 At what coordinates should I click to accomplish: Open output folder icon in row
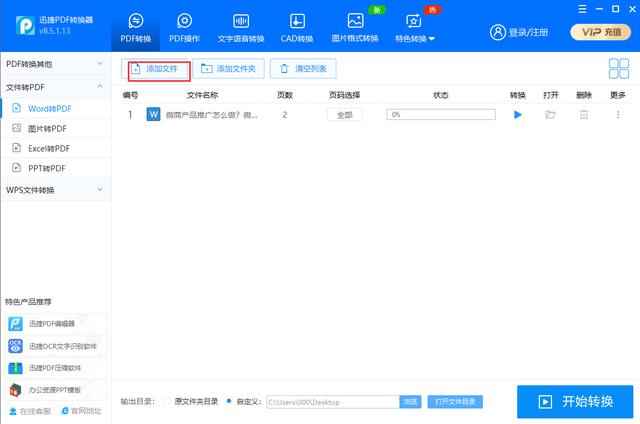tap(551, 115)
